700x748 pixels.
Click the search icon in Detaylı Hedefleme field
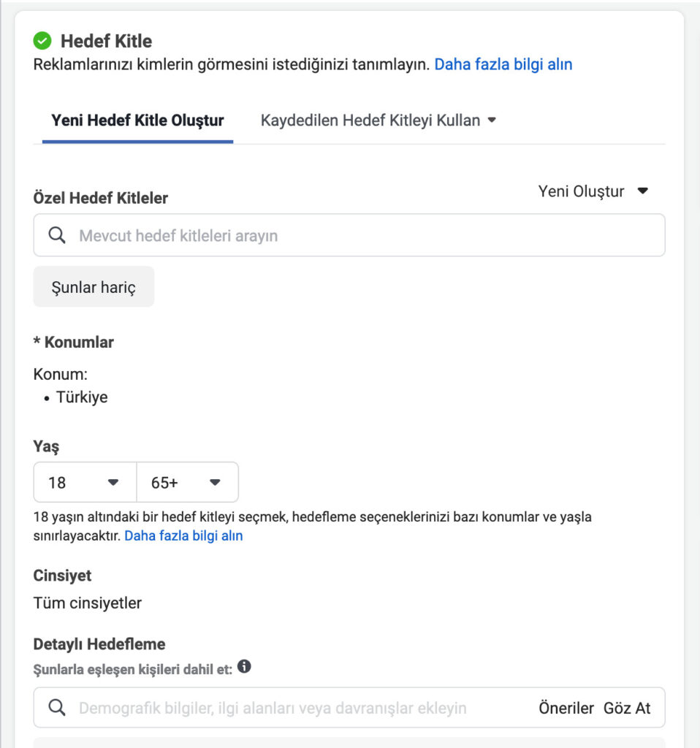tap(57, 707)
